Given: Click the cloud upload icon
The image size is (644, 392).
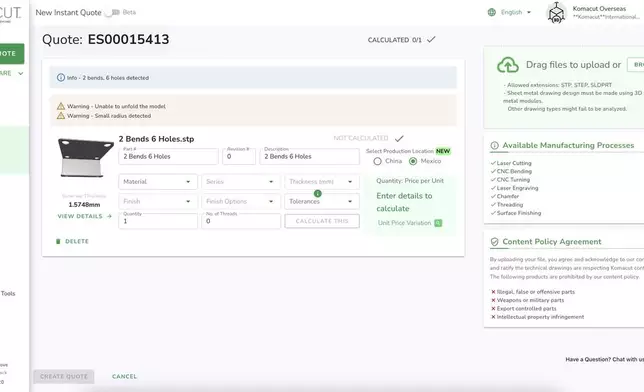Looking at the screenshot, I should 508,65.
